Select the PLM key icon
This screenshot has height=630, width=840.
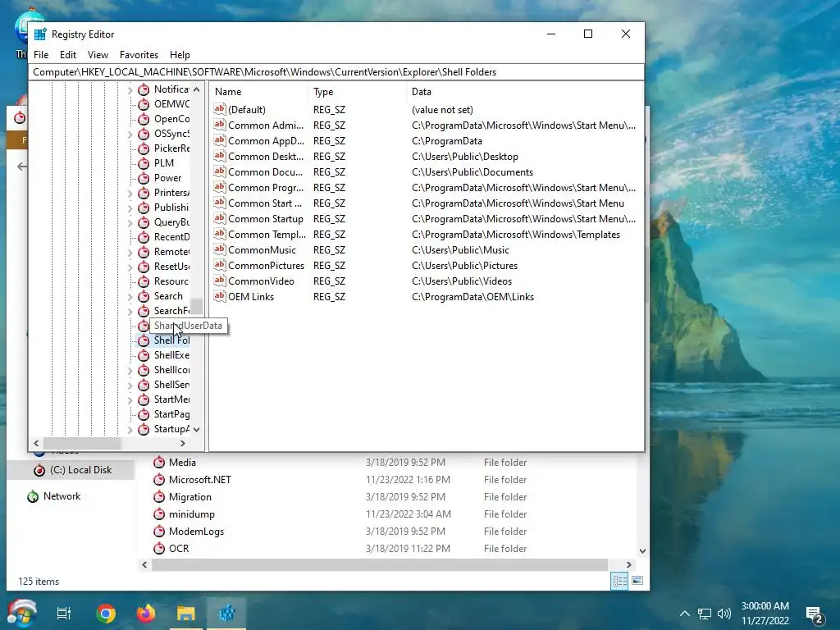pyautogui.click(x=144, y=163)
